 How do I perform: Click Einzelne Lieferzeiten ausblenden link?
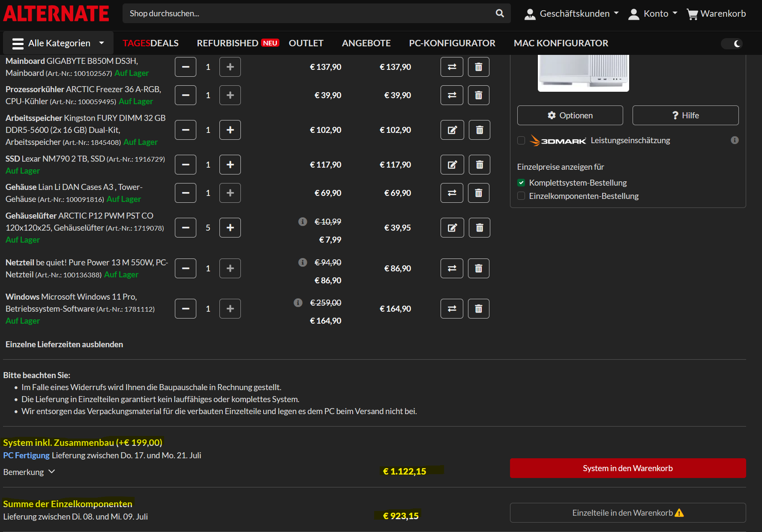click(x=64, y=344)
